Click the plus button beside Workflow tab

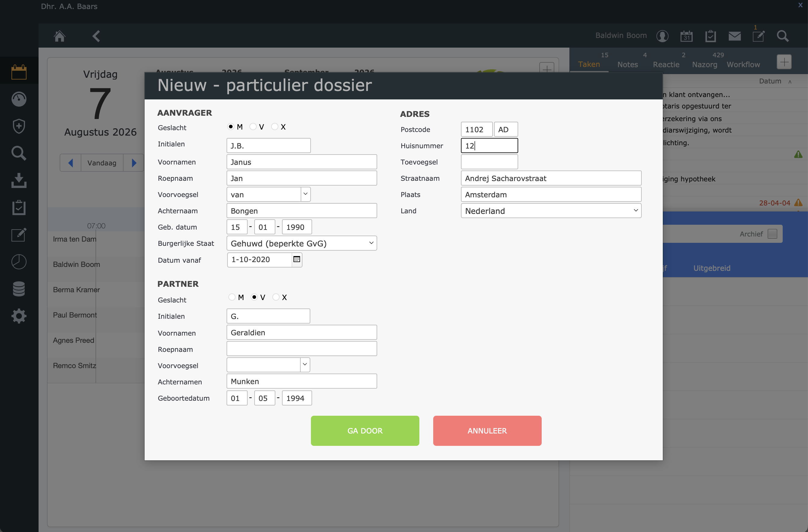tap(784, 62)
